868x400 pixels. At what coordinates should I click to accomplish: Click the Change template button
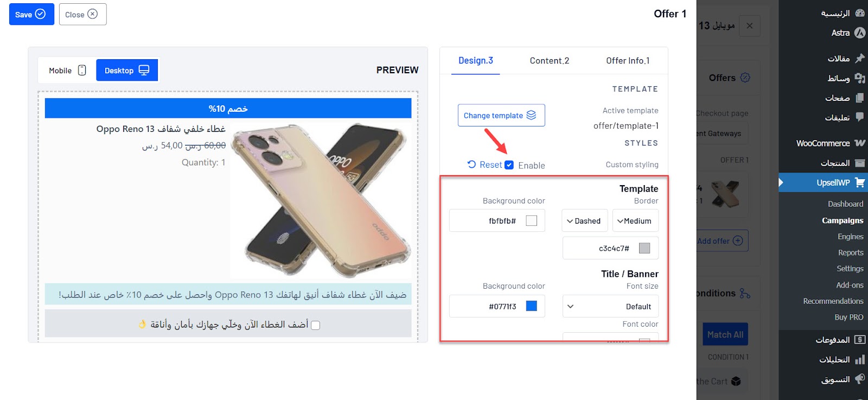point(501,115)
